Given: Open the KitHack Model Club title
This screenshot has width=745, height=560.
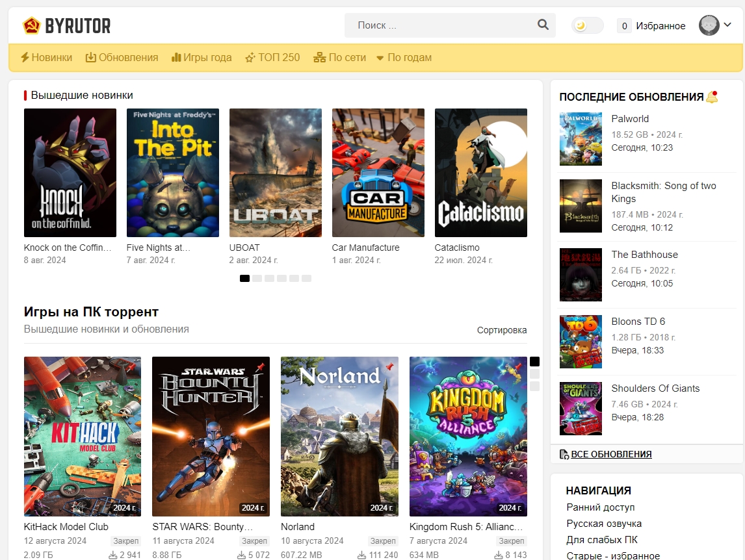Looking at the screenshot, I should pos(66,527).
